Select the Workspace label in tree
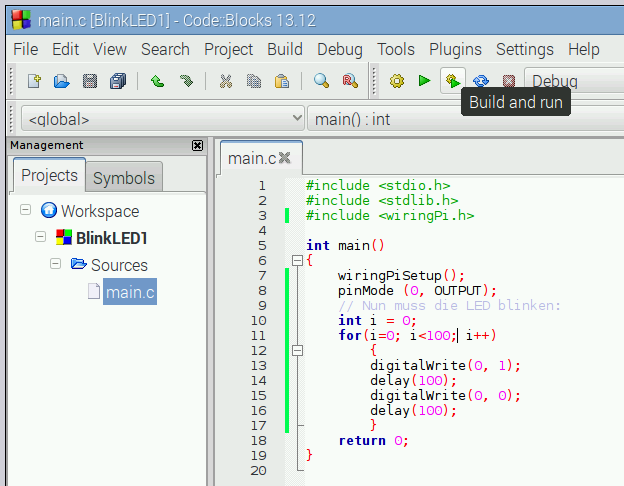 100,211
